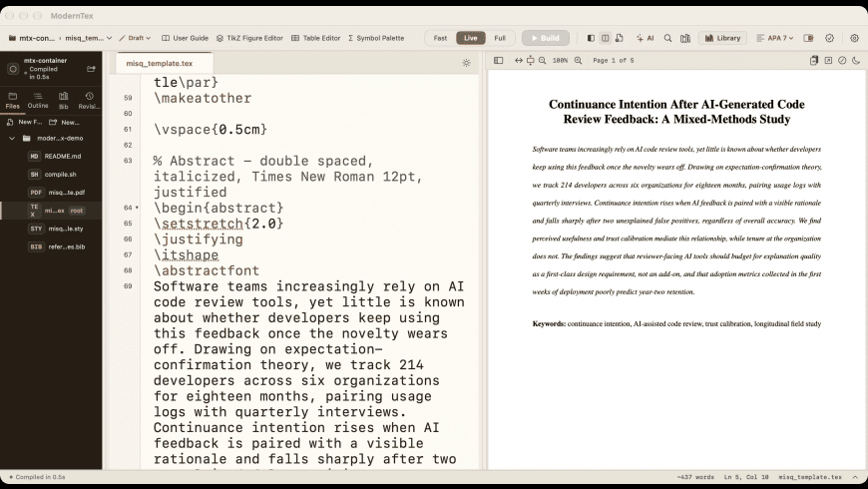Open the Library button
Screen dimensions: 868x489
[x=722, y=38]
